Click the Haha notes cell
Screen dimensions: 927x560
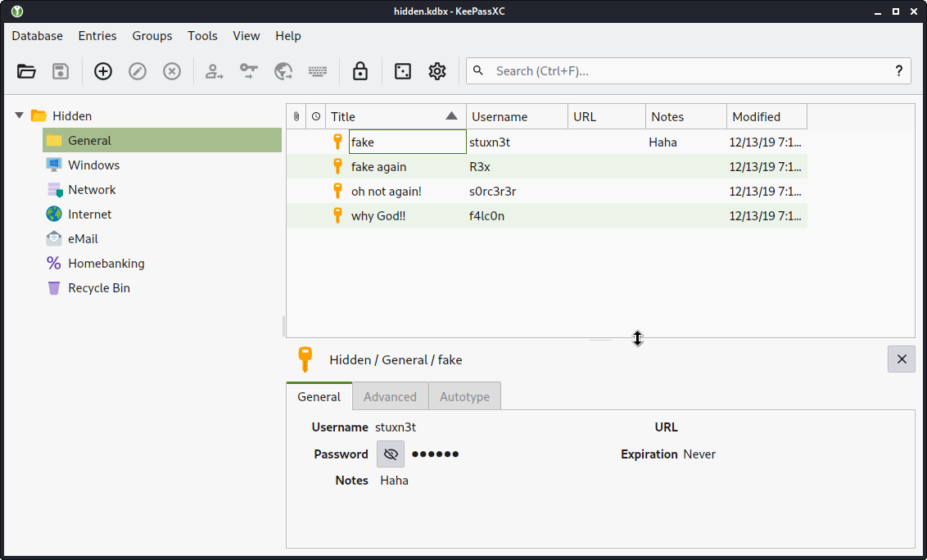pos(662,142)
